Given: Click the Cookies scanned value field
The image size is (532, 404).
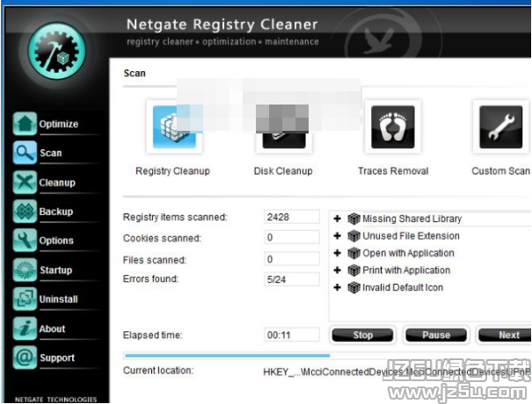Looking at the screenshot, I should (x=292, y=237).
